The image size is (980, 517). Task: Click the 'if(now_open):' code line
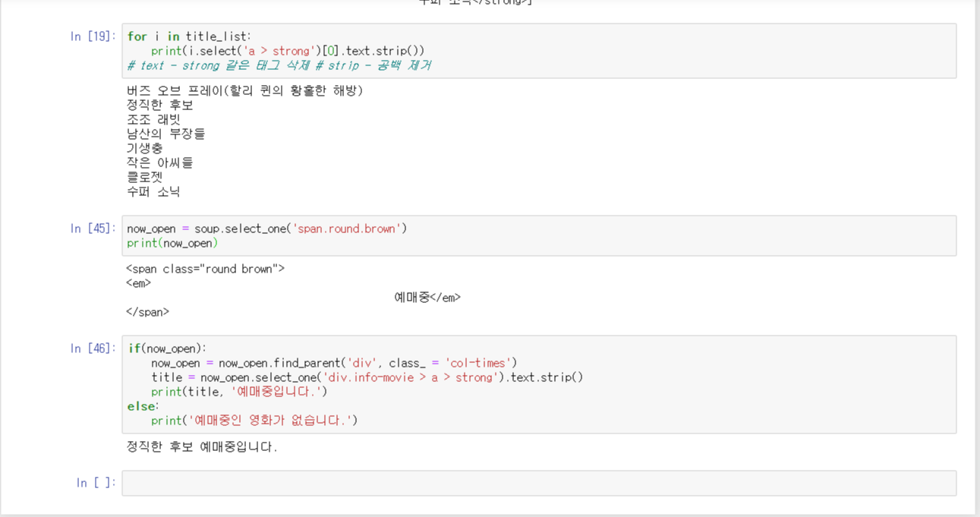167,348
